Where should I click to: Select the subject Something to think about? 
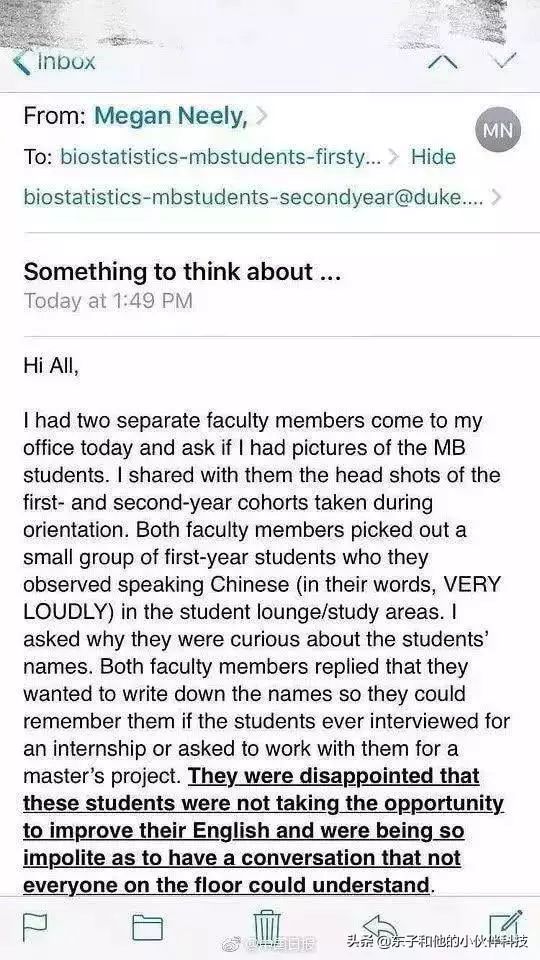182,272
